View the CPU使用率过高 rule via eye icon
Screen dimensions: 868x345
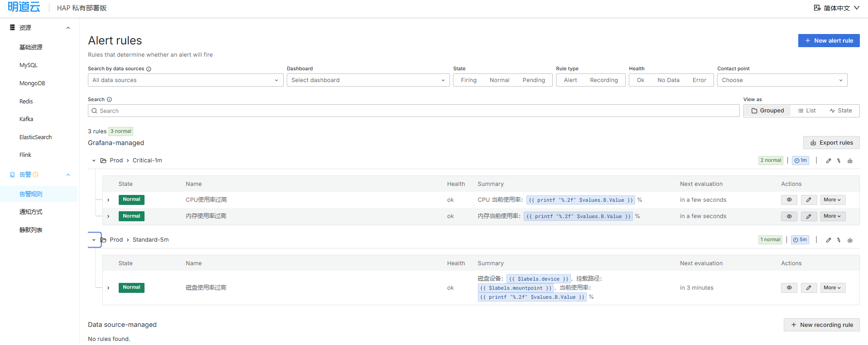tap(789, 200)
